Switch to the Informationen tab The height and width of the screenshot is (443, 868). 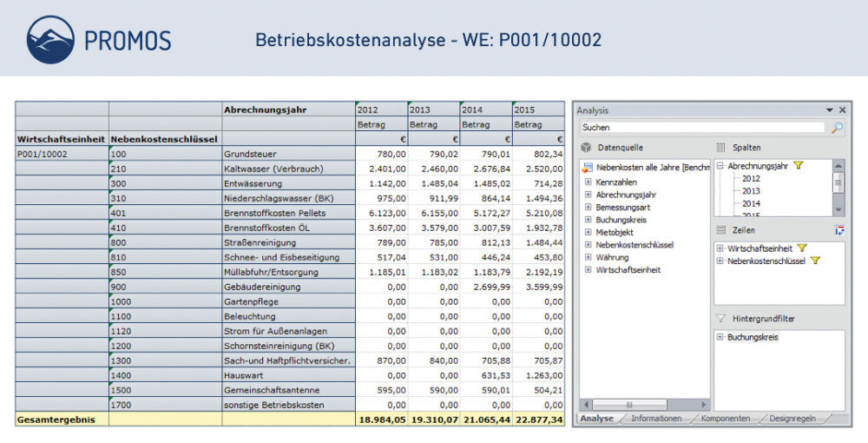coord(655,419)
